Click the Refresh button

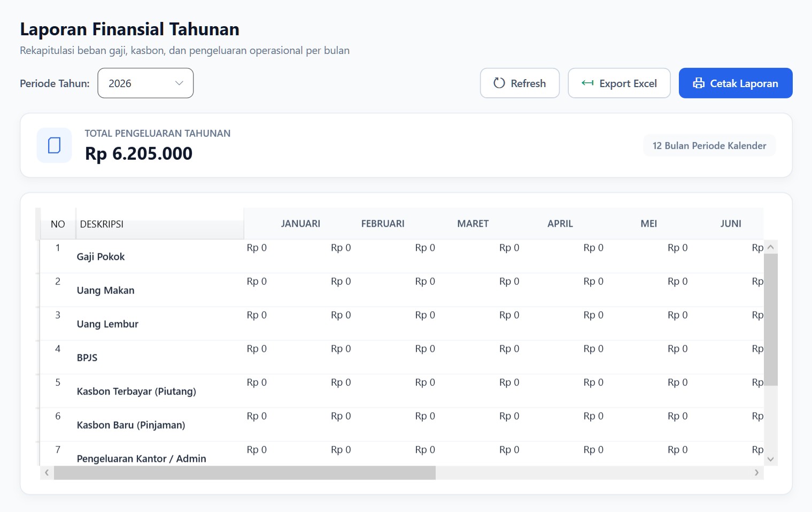520,83
